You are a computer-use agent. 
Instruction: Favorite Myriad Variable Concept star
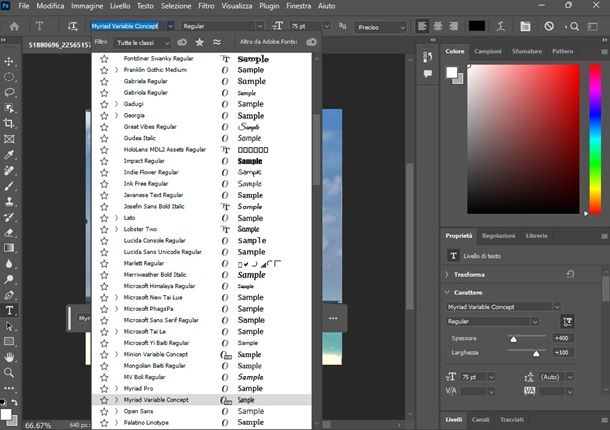click(104, 400)
